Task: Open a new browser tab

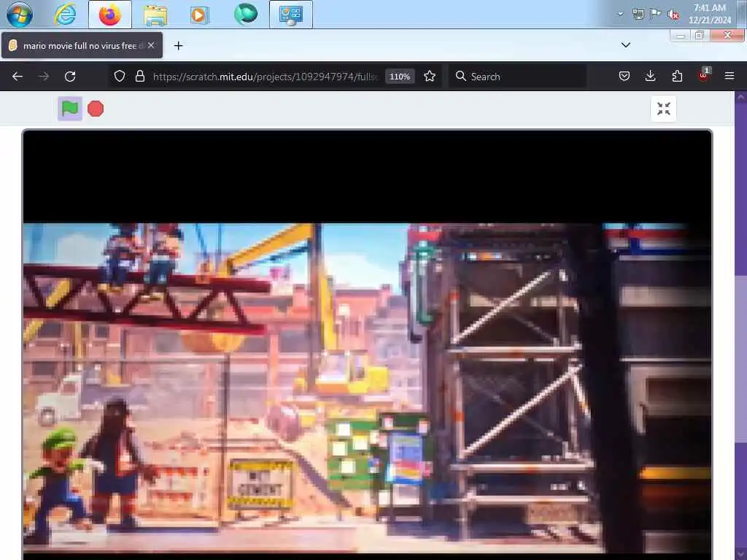Action: [x=178, y=46]
